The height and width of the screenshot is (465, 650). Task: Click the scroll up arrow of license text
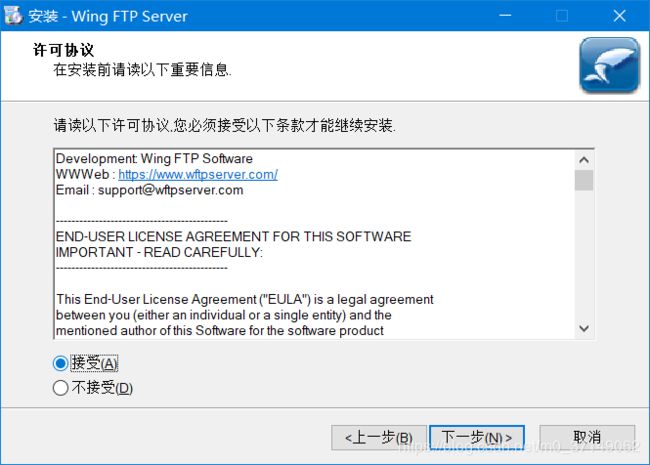coord(584,160)
